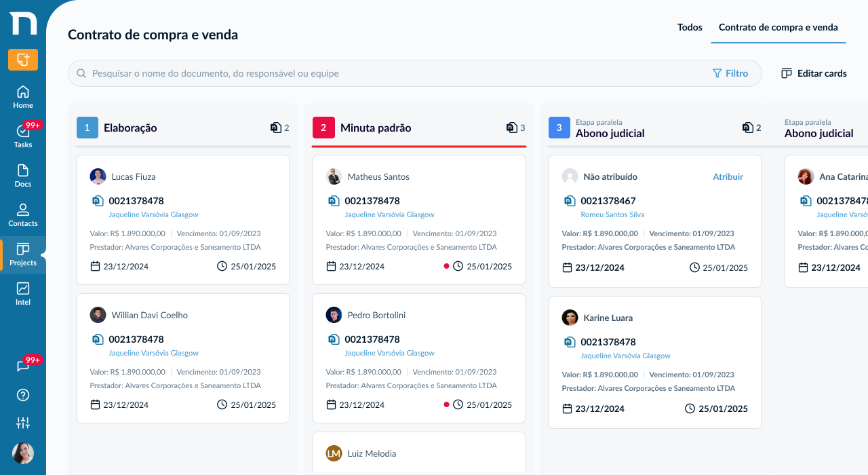Click Ana Catarina's avatar
The image size is (868, 475).
point(806,176)
